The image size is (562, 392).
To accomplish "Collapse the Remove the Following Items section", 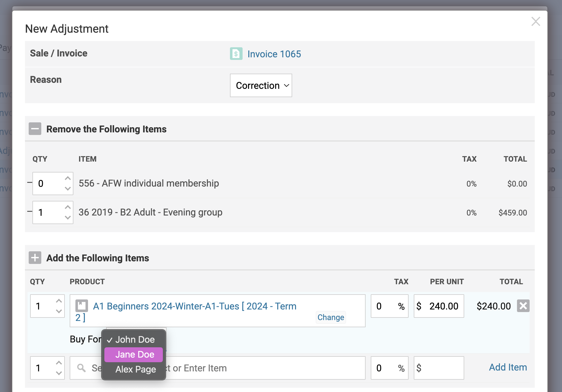I will click(35, 129).
